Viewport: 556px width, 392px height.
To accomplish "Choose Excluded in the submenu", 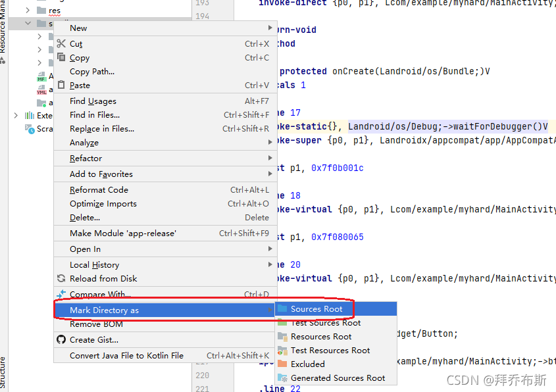I will [x=336, y=364].
